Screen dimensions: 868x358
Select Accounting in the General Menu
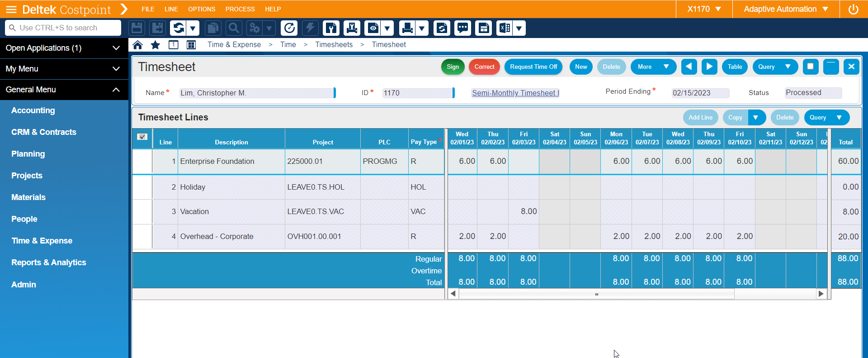33,110
